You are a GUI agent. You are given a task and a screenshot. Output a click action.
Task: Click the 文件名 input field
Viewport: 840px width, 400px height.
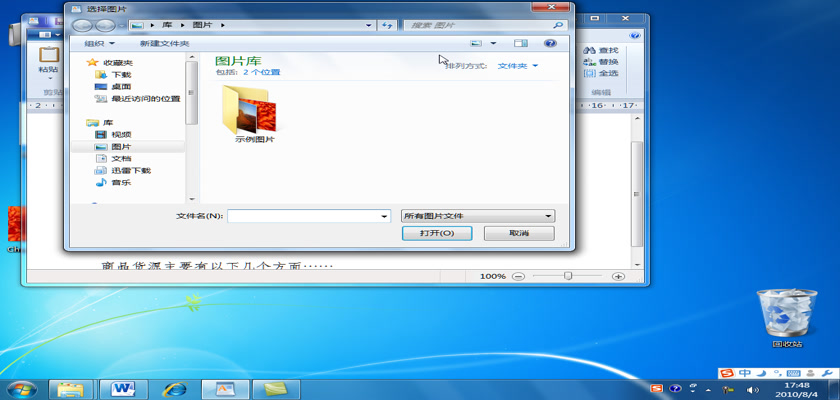307,216
